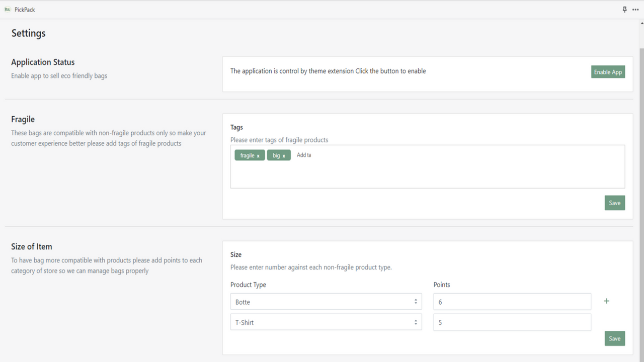Open the Botte product type dropdown

coord(326,302)
